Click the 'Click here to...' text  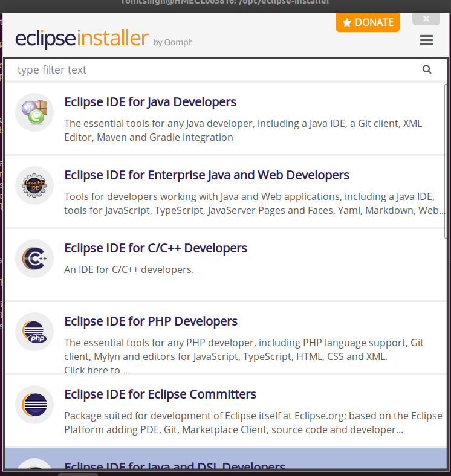pos(96,370)
